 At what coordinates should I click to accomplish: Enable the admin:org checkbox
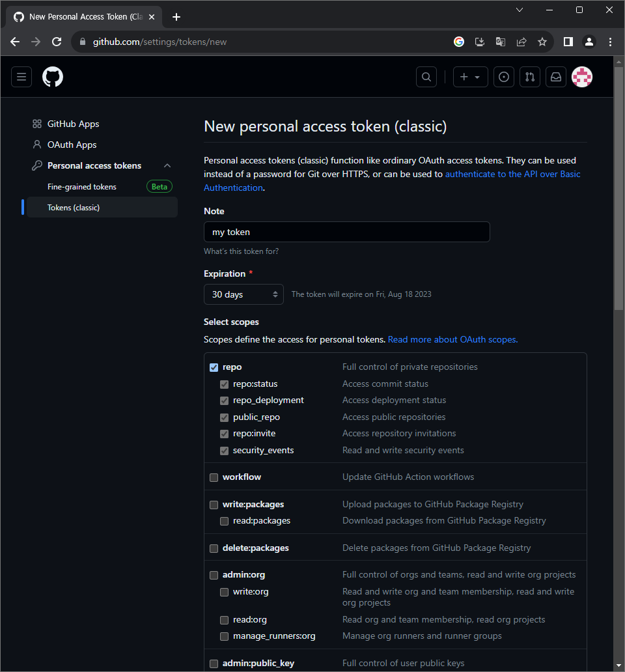(x=214, y=575)
